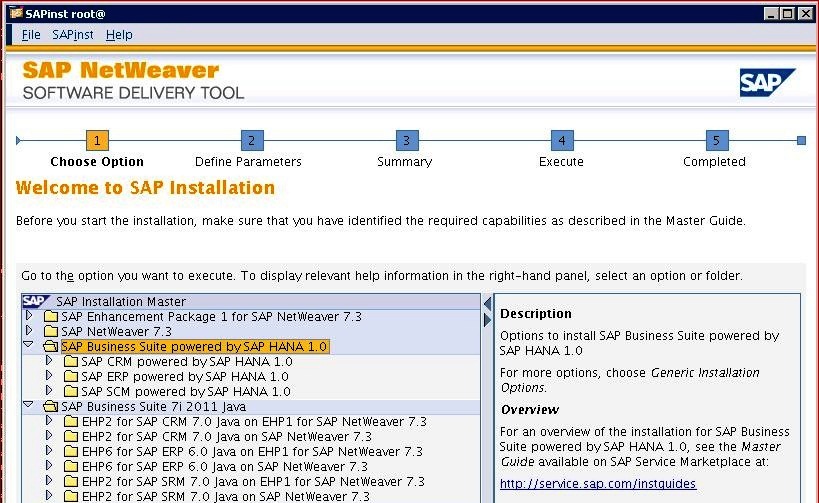
Task: Click folder icon of SAP SCM powered by HANA
Action: tap(71, 391)
